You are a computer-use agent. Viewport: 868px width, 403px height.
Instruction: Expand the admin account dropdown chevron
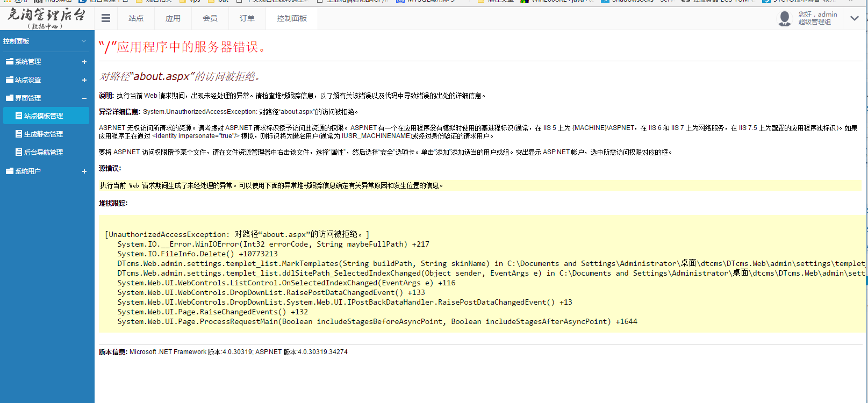click(855, 18)
